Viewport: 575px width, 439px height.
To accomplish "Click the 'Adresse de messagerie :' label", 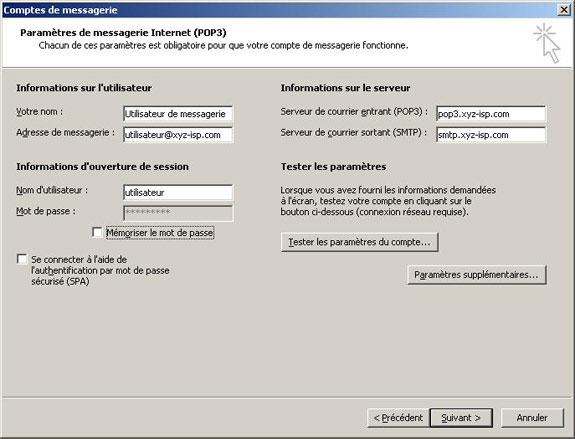I will point(65,132).
